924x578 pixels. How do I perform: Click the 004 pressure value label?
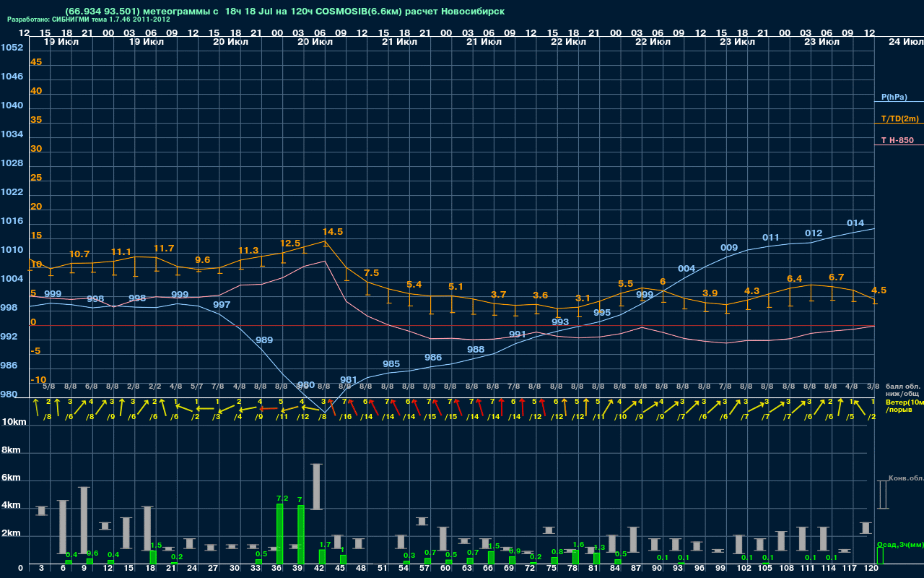[x=687, y=269]
